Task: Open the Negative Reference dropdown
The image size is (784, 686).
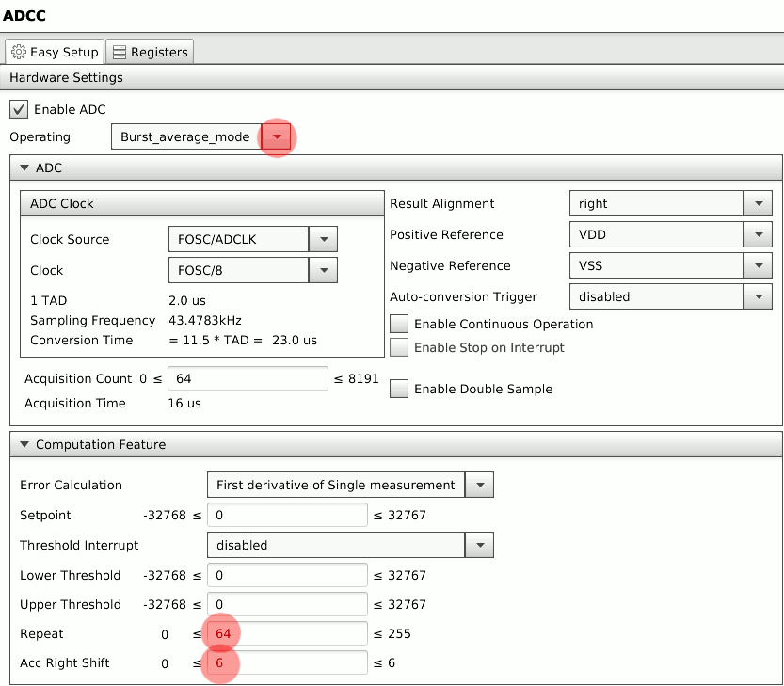Action: [757, 266]
